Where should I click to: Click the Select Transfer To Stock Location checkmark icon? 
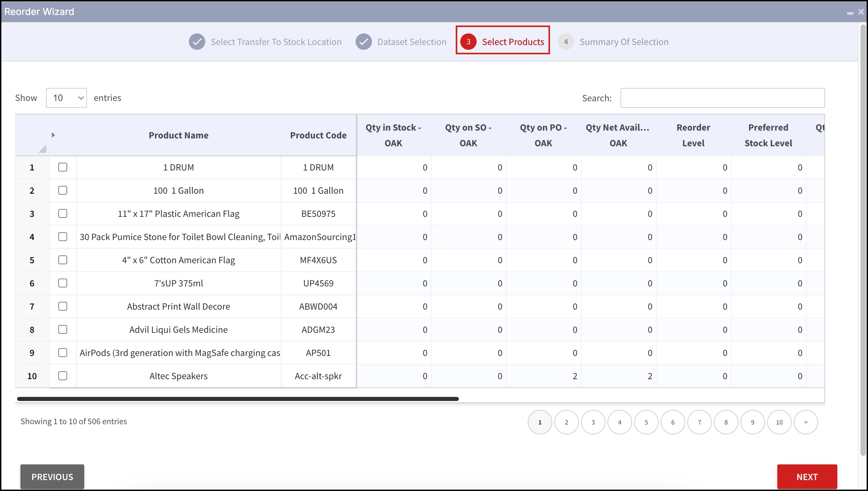click(x=197, y=42)
